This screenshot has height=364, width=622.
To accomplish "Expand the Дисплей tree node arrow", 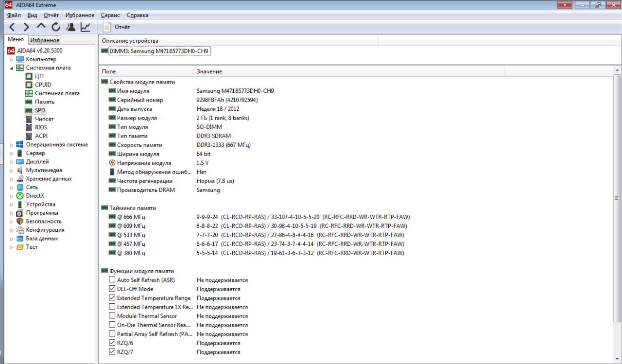I will (x=12, y=162).
